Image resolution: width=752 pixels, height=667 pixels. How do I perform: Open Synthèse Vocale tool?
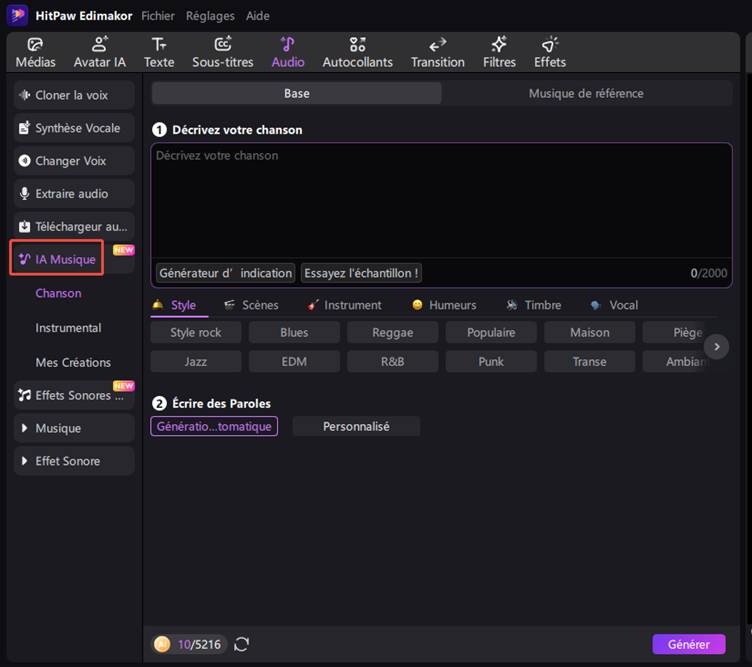pyautogui.click(x=74, y=128)
